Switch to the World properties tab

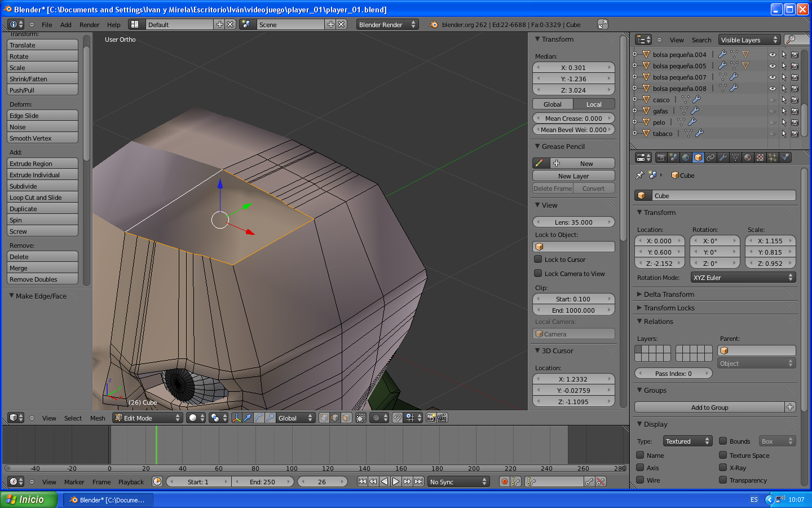pyautogui.click(x=686, y=158)
